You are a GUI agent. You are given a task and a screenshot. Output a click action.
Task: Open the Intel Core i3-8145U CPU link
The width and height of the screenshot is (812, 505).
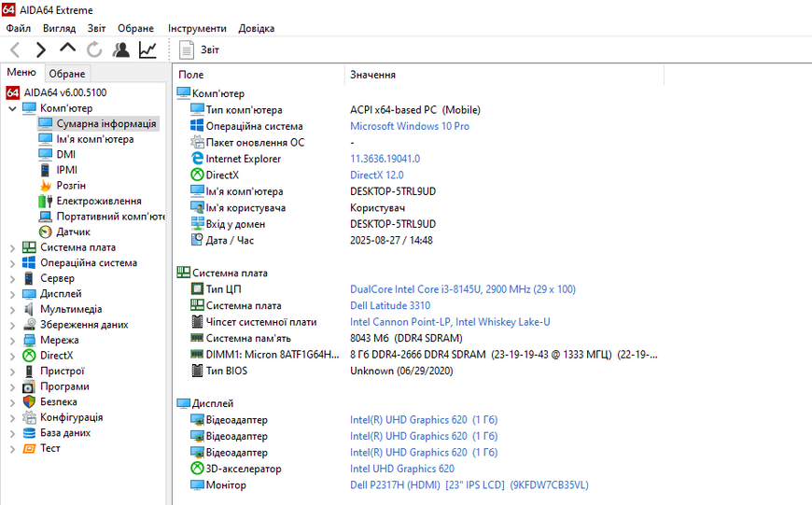(462, 289)
